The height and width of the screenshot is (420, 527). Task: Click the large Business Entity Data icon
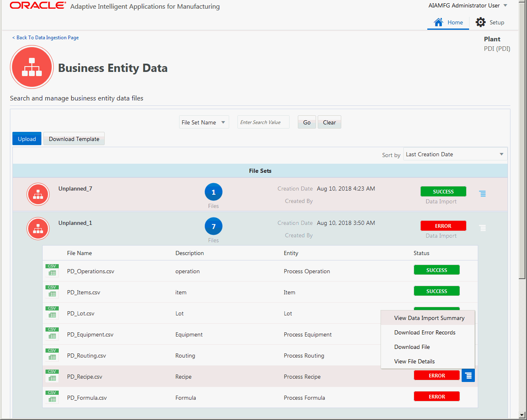pos(32,67)
